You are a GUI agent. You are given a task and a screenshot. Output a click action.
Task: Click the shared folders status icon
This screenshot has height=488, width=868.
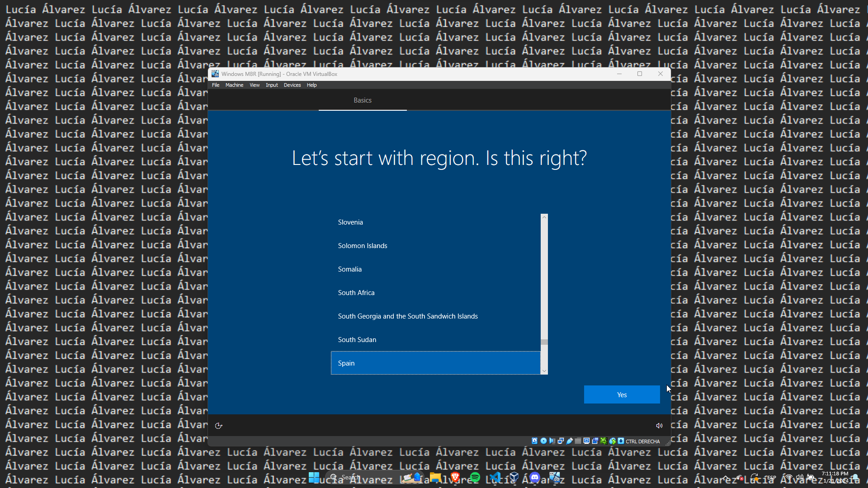[578, 441]
